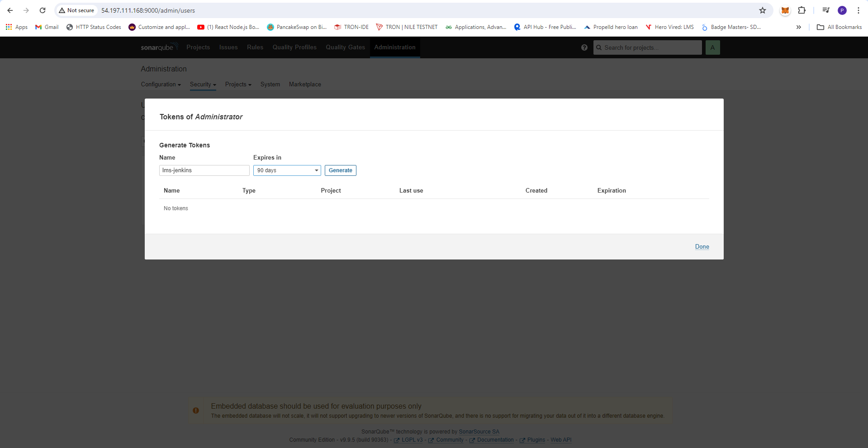The height and width of the screenshot is (448, 868).
Task: Open the Rules nav item
Action: point(255,47)
